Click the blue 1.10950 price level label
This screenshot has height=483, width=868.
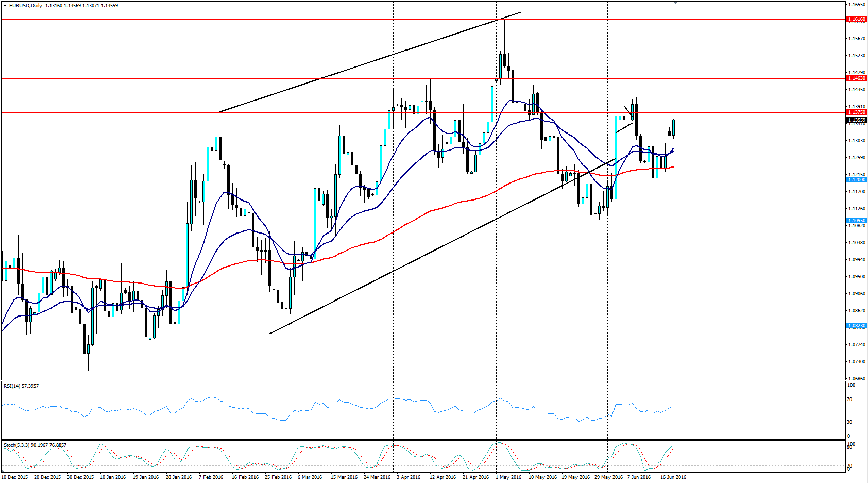[857, 221]
